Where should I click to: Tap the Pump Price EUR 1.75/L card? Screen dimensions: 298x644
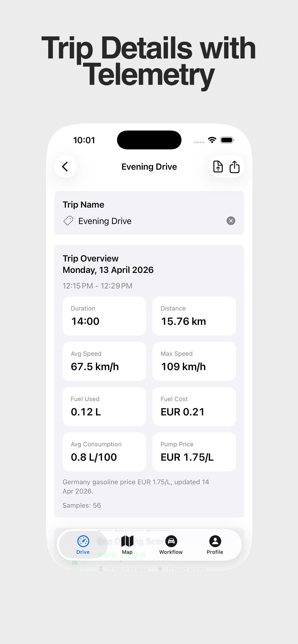pyautogui.click(x=194, y=452)
